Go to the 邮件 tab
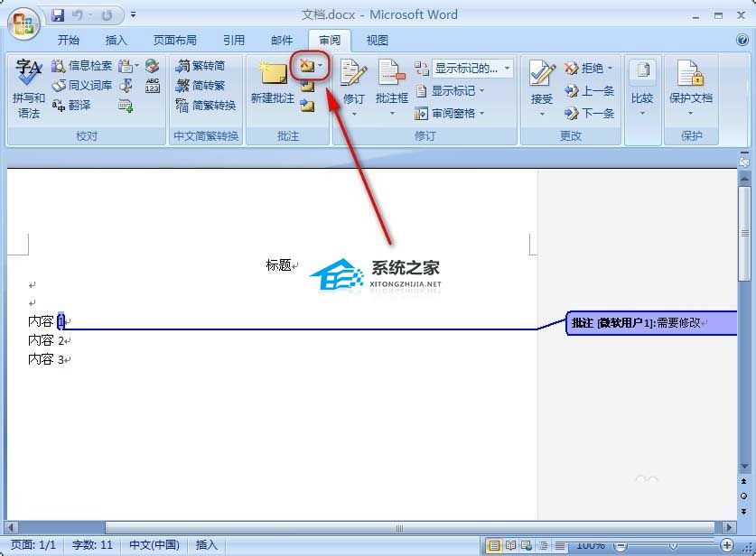The height and width of the screenshot is (556, 756). point(282,40)
